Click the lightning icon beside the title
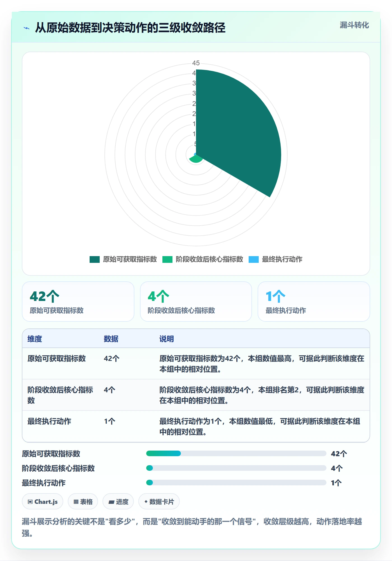The width and height of the screenshot is (392, 561). point(27,28)
